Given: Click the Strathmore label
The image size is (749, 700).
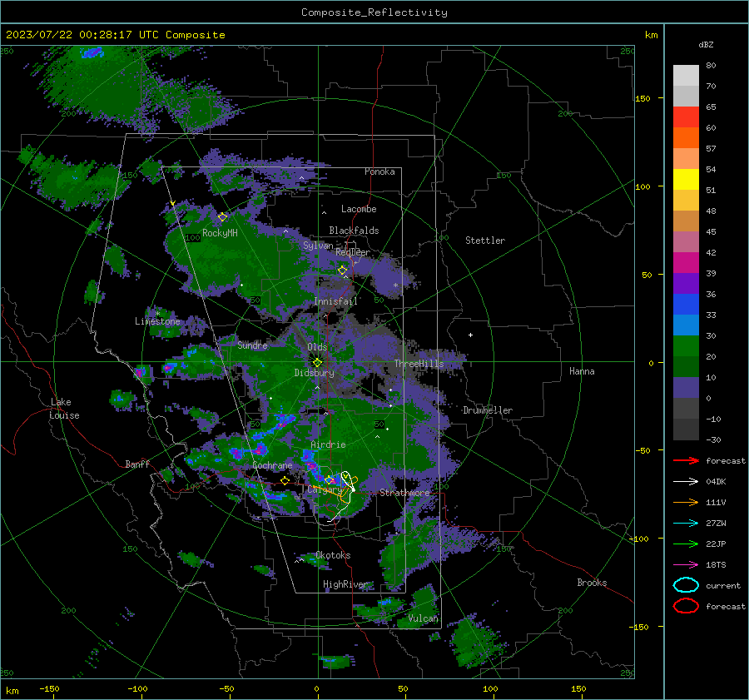Looking at the screenshot, I should click(404, 493).
